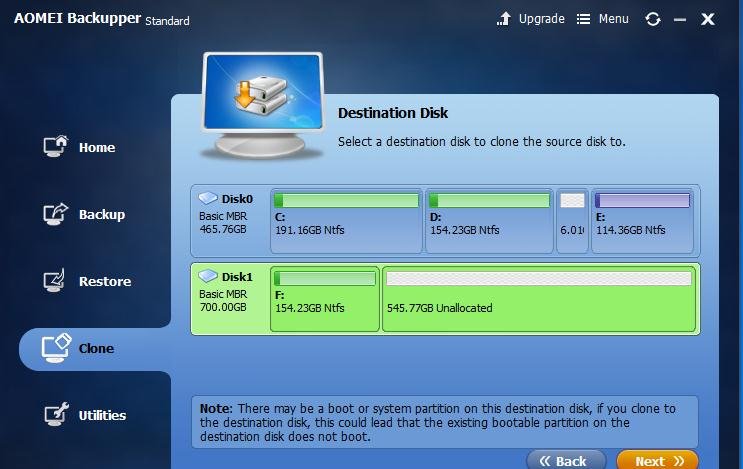Select the C: 191.16GB partition
Viewport: 743px width, 469px height.
[346, 220]
